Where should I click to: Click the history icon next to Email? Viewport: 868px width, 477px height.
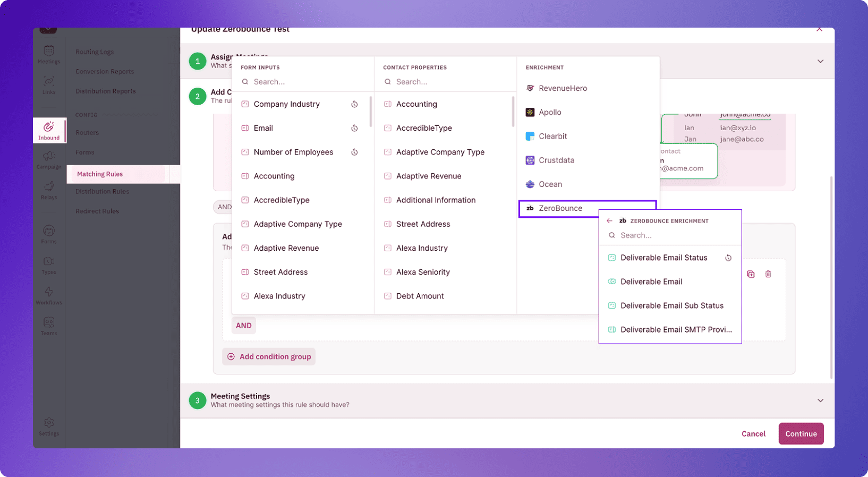354,128
